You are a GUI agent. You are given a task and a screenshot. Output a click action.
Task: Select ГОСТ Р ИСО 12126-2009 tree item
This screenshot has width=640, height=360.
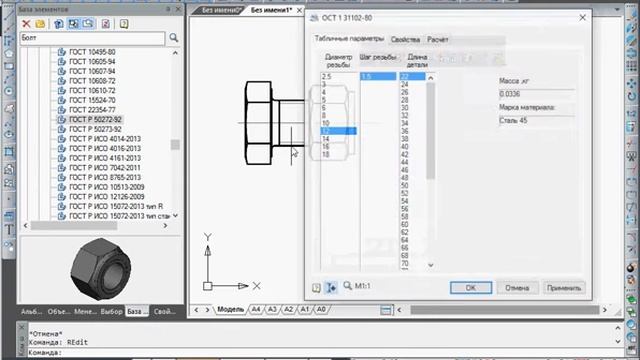pos(107,197)
